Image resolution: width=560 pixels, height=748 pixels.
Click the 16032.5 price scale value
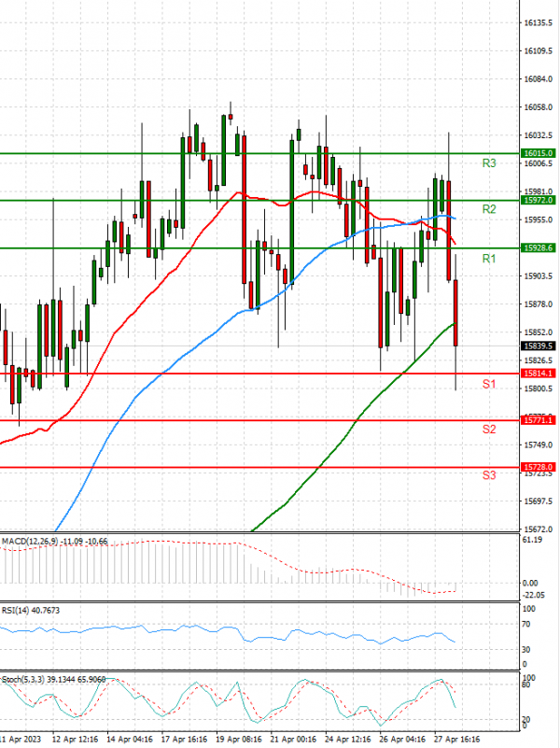tap(539, 135)
